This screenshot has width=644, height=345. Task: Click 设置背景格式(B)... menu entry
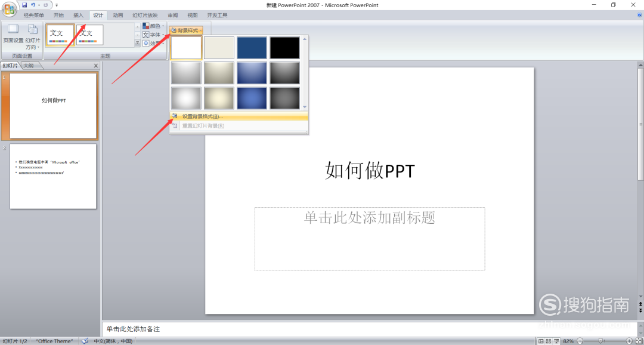tap(239, 116)
